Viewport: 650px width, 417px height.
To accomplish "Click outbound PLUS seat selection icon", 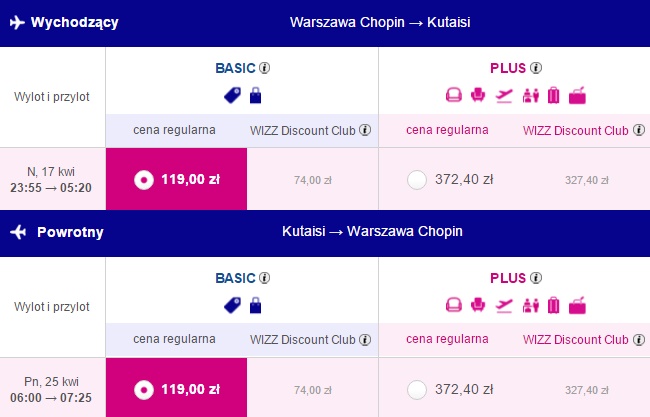I will [x=478, y=95].
